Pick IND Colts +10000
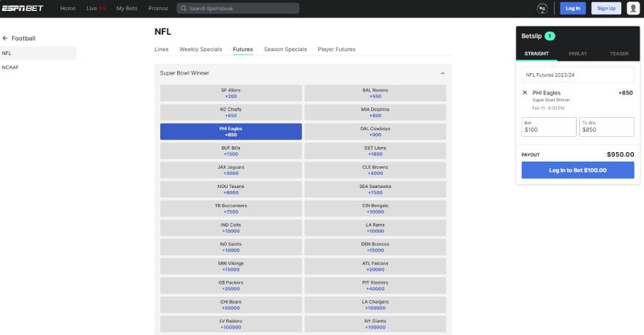The width and height of the screenshot is (644, 335). coord(231,228)
